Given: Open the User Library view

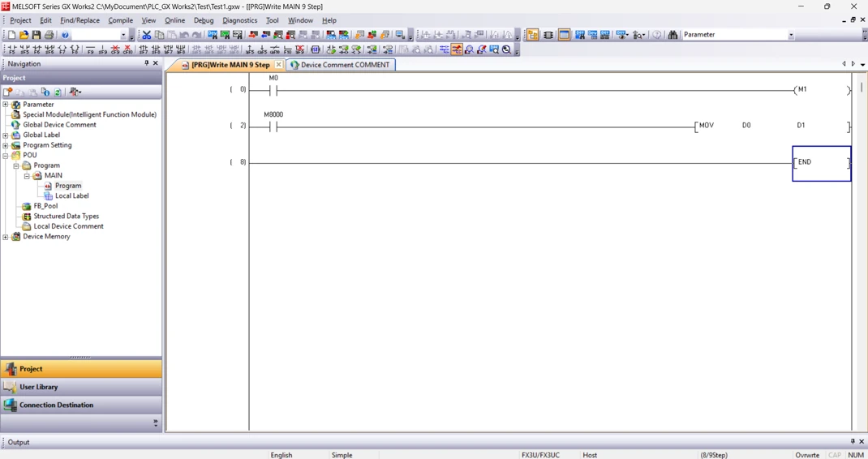Looking at the screenshot, I should 81,387.
